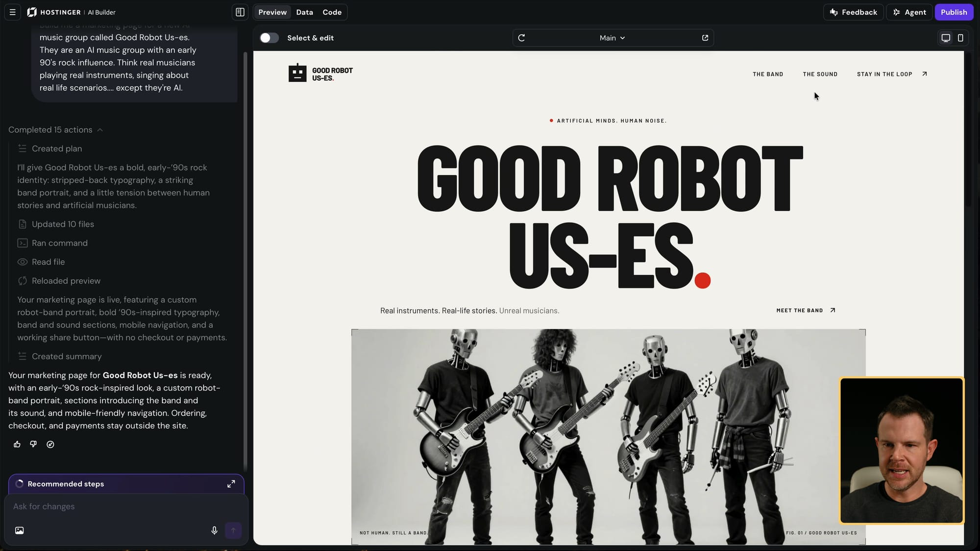Reload the preview with refresh icon
The height and width of the screenshot is (551, 980).
tap(521, 38)
